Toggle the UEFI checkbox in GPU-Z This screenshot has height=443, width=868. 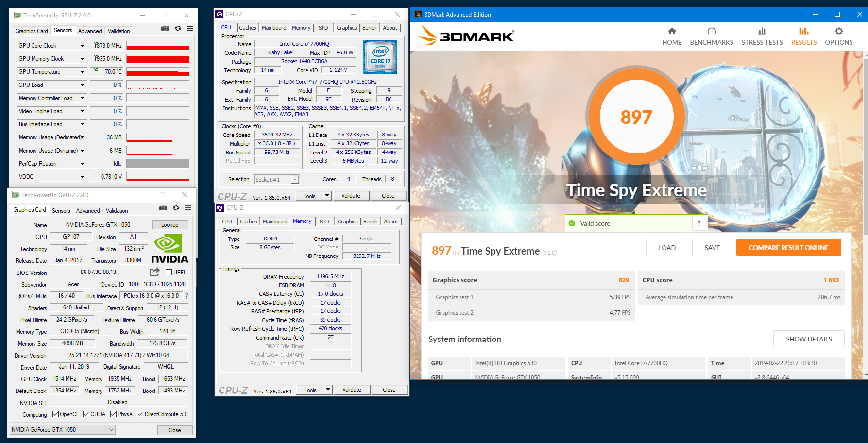click(x=169, y=273)
